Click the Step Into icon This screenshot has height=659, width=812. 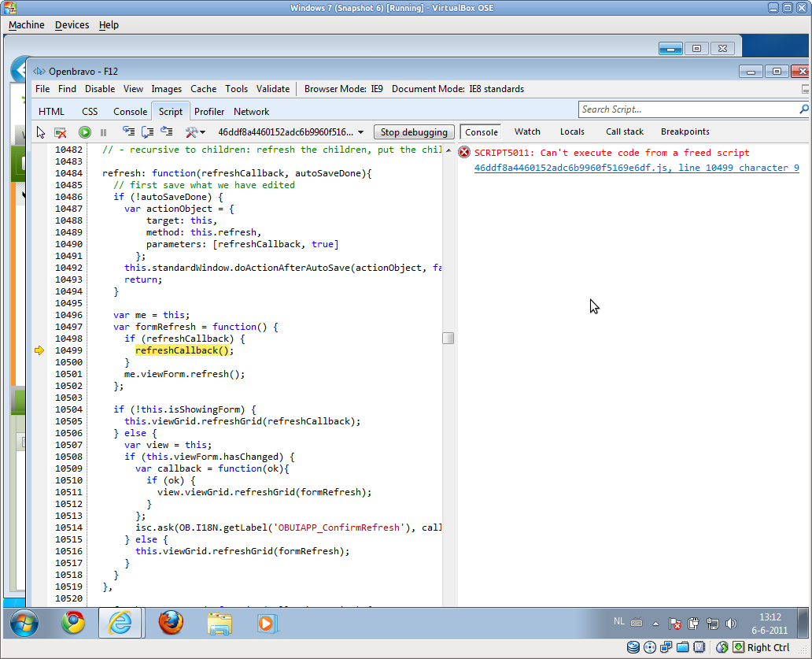tap(128, 132)
